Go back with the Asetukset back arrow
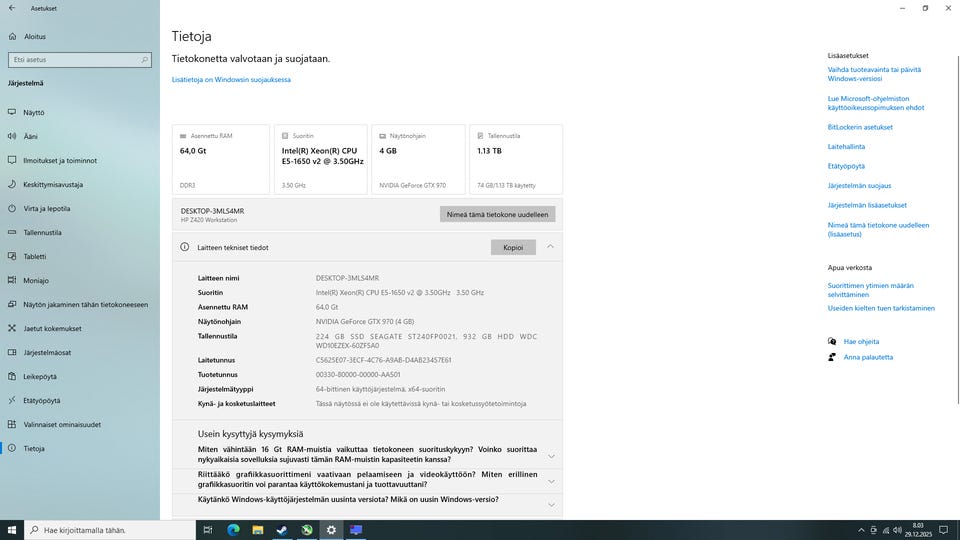The height and width of the screenshot is (540, 960). click(12, 8)
